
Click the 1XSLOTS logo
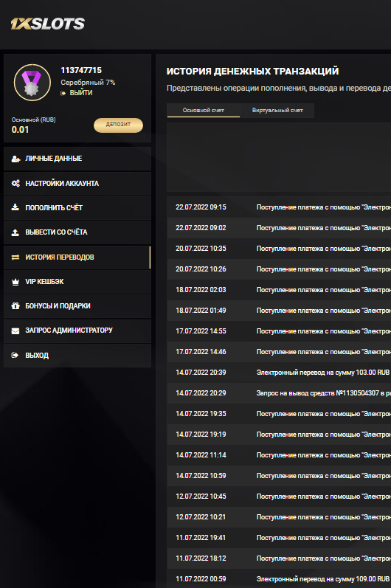47,24
